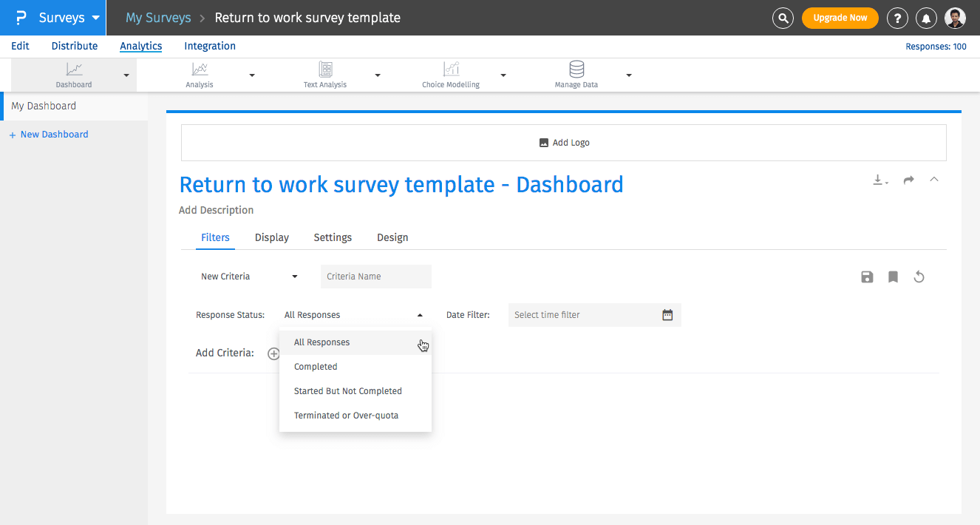This screenshot has height=525, width=980.
Task: Bookmark the filter criteria
Action: click(x=893, y=277)
